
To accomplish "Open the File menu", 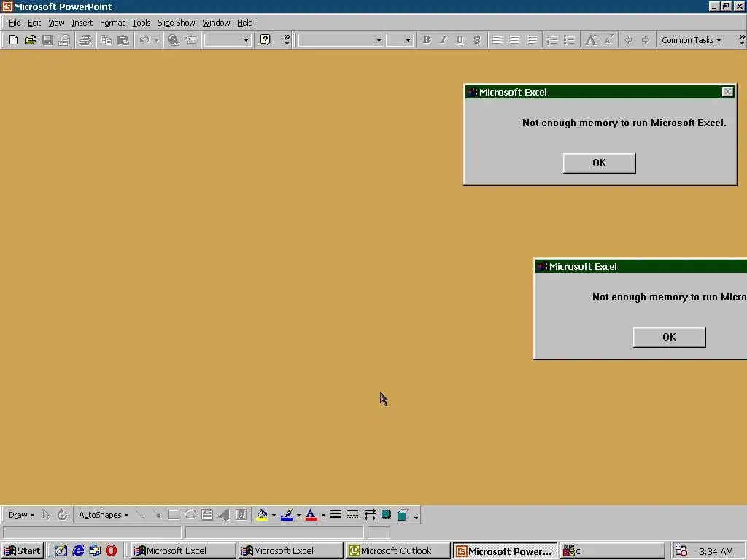I will pos(15,23).
